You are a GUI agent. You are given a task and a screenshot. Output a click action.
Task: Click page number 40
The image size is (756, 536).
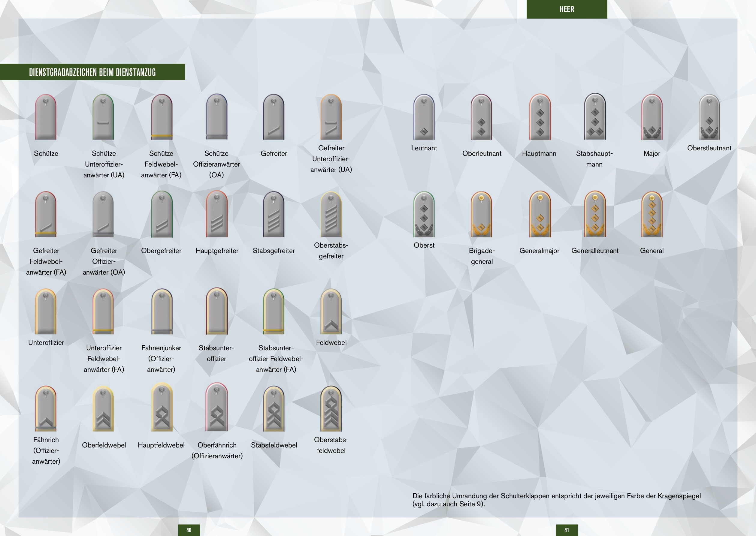point(189,530)
